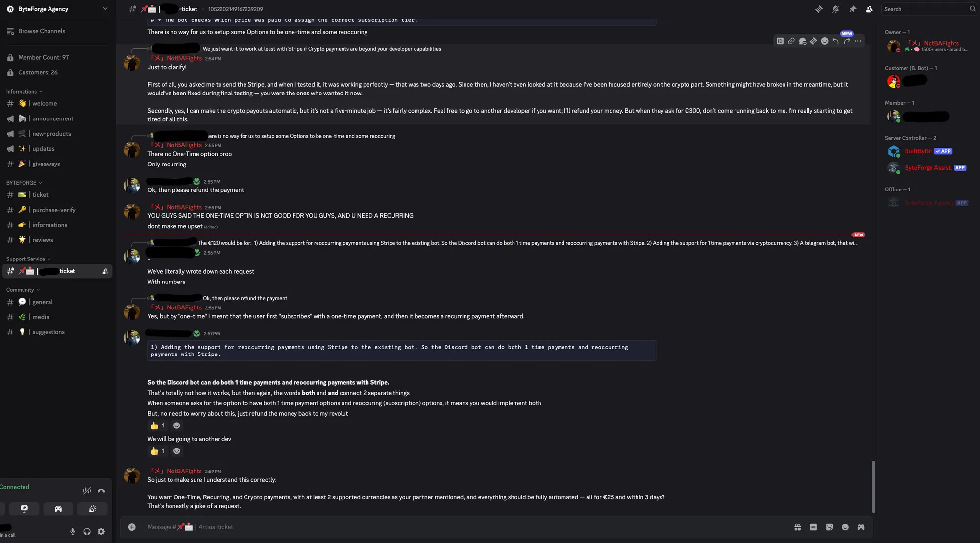Click the reply arrow on hovered message
Screen dimensions: 980x543
click(835, 41)
